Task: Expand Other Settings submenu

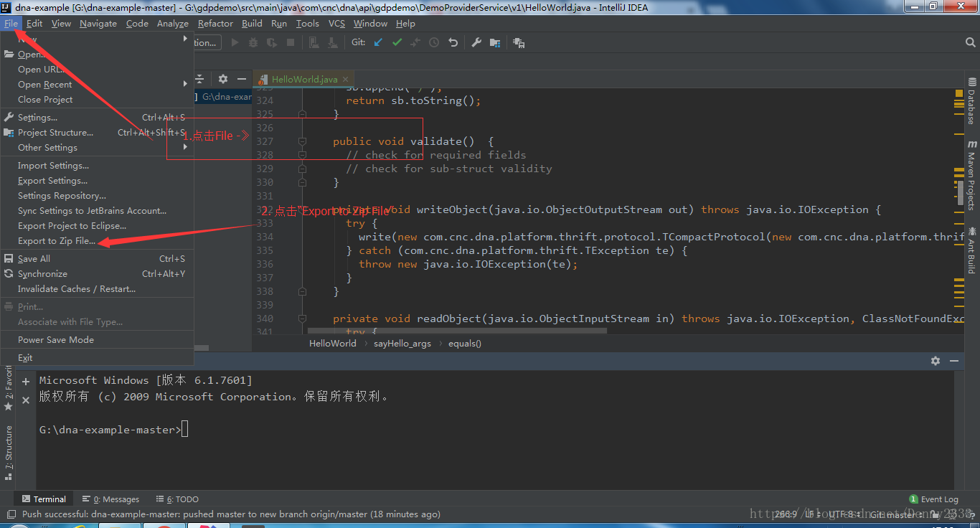Action: [97, 148]
